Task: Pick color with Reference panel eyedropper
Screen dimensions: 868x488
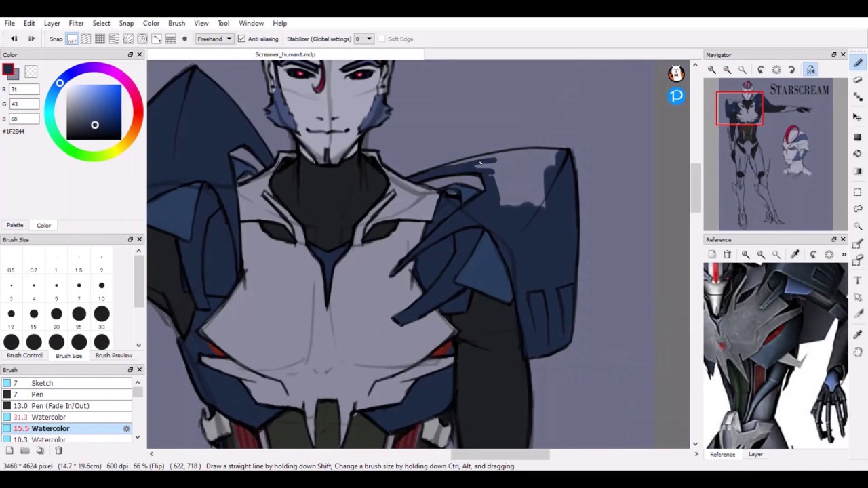Action: [795, 254]
